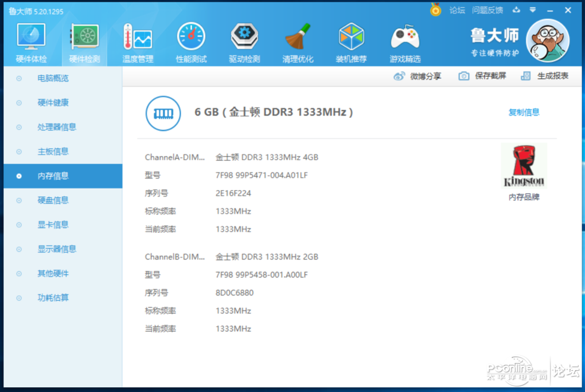Screen dimensions: 585x392
Task: Click model 7F98 99P5458-001.A00LF
Action: point(261,275)
